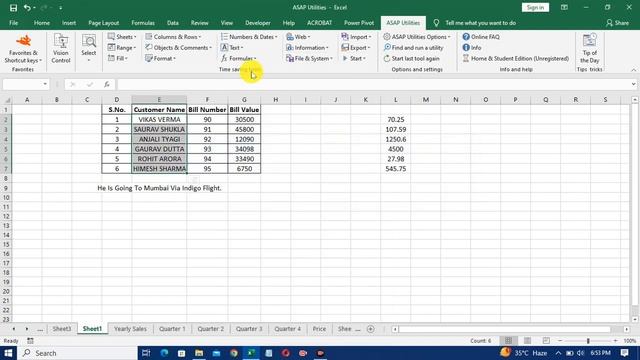Viewport: 640px width, 360px height.
Task: Click Find and run a utility
Action: pos(413,48)
